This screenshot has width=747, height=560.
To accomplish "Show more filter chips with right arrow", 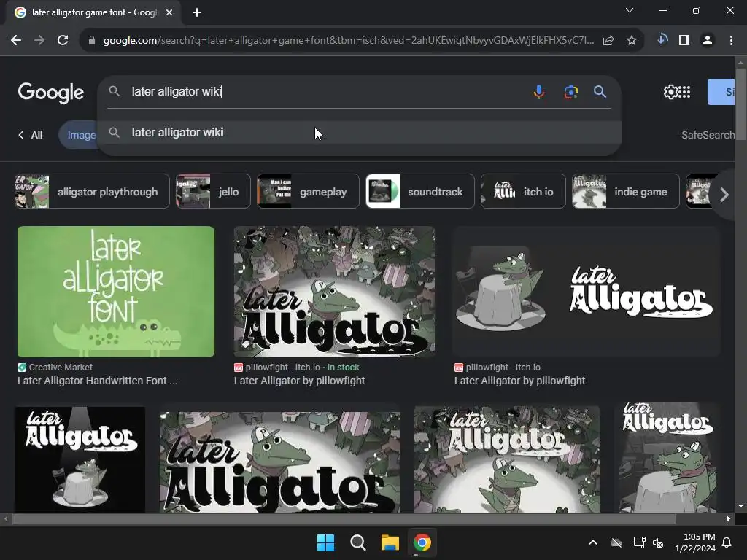I will 724,194.
